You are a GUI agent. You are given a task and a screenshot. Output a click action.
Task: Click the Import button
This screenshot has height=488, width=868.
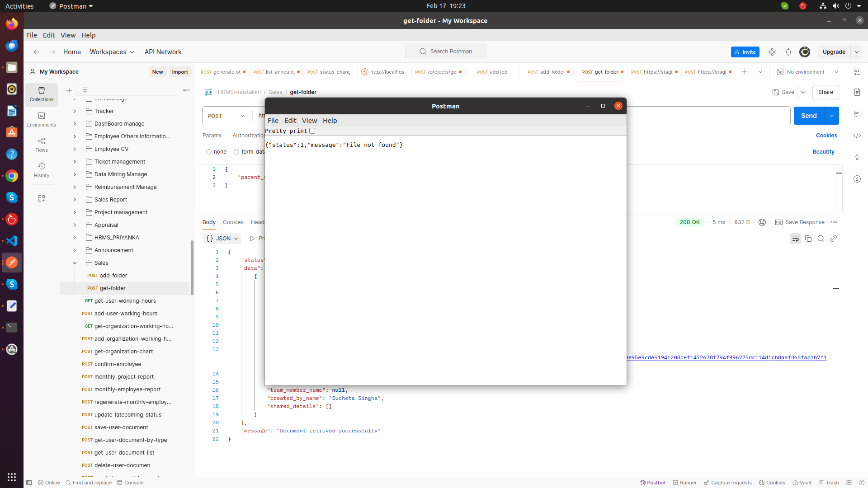click(x=180, y=72)
